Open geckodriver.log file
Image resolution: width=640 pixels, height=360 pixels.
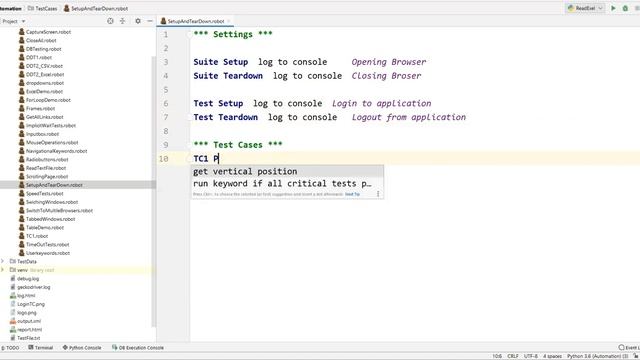pyautogui.click(x=30, y=287)
